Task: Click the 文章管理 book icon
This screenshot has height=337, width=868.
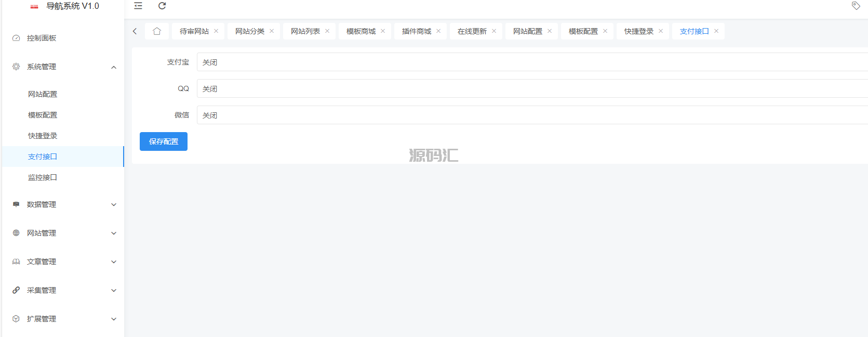Action: pos(16,262)
